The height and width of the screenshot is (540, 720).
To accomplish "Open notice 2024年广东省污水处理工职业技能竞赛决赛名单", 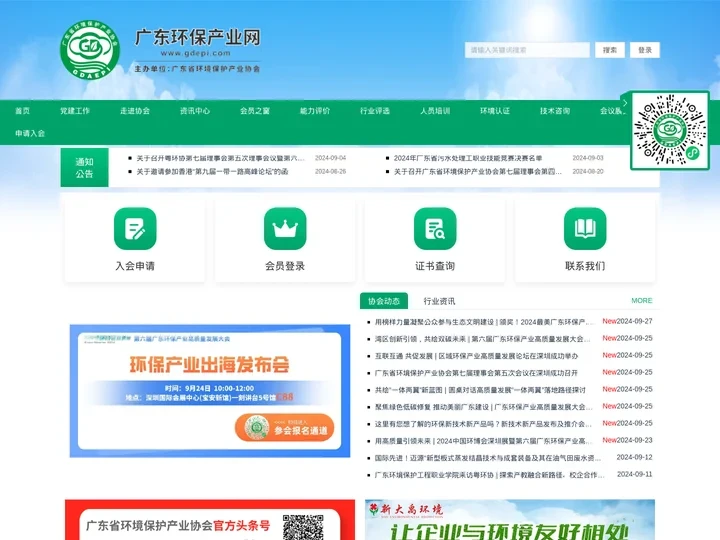I will point(468,158).
